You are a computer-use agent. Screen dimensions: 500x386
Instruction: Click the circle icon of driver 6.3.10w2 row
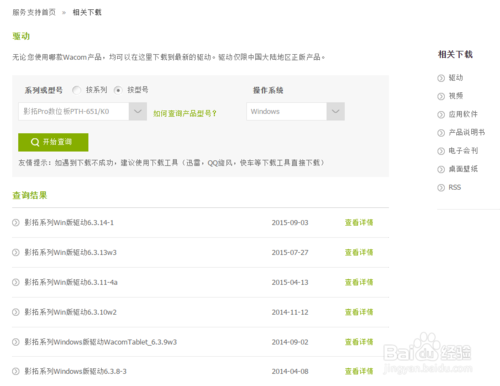pyautogui.click(x=16, y=312)
